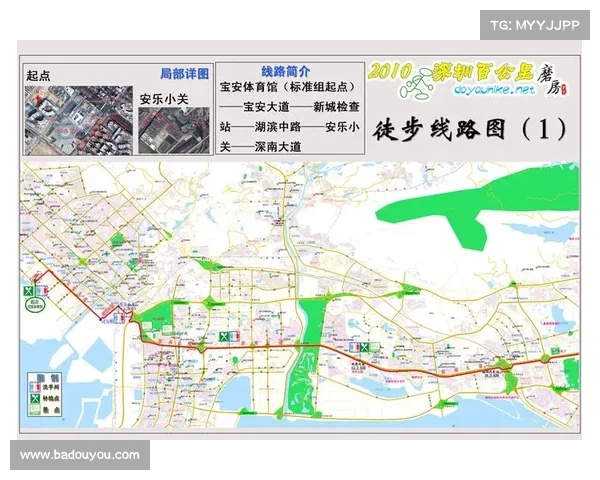Screen dimensions: 600x480
Task: Click the 安乐小关 label above the right photo
Action: pos(164,100)
